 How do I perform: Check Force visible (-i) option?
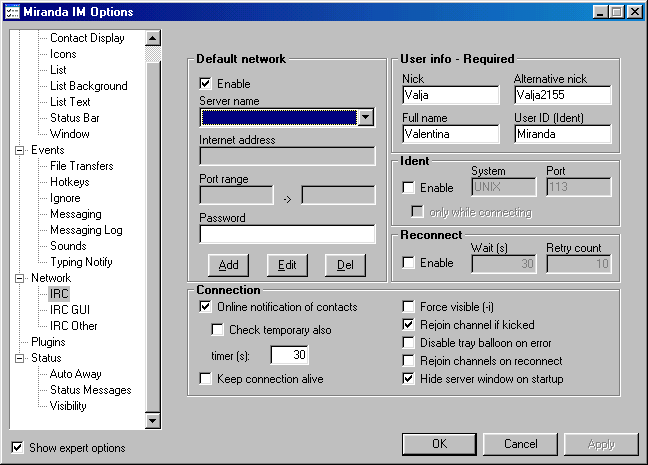click(x=408, y=307)
